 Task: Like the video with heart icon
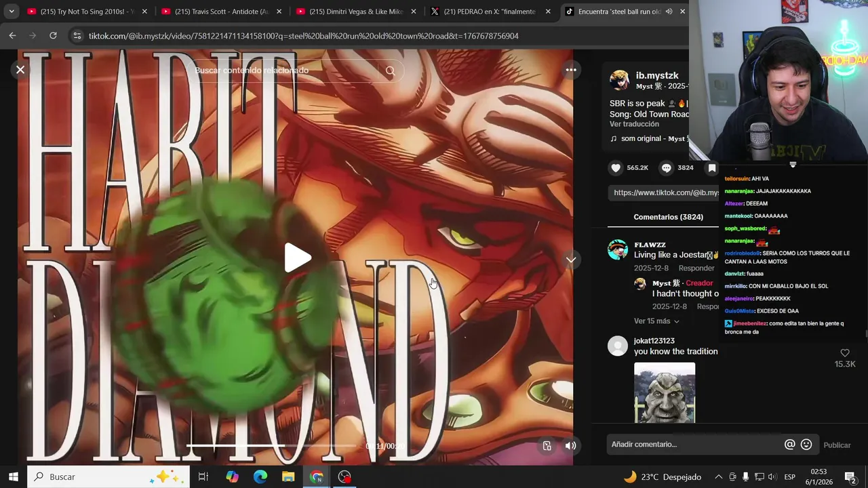pyautogui.click(x=616, y=167)
